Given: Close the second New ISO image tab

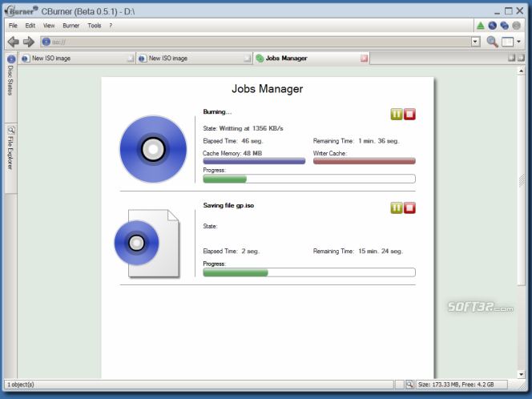Looking at the screenshot, I should (x=248, y=58).
